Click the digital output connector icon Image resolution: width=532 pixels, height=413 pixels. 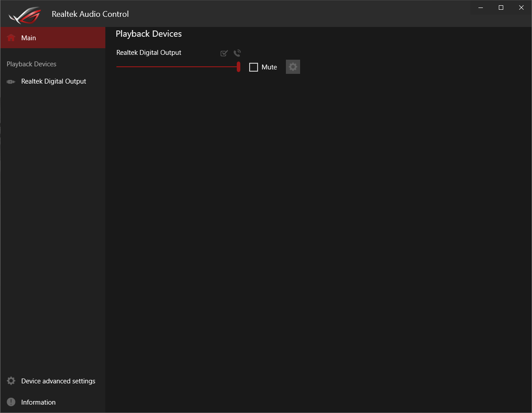point(11,81)
